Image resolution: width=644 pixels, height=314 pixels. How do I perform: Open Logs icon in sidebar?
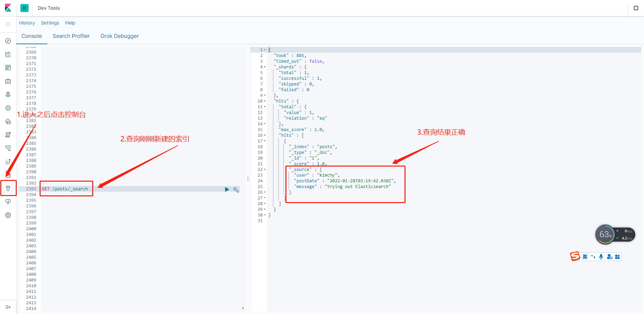click(x=8, y=135)
